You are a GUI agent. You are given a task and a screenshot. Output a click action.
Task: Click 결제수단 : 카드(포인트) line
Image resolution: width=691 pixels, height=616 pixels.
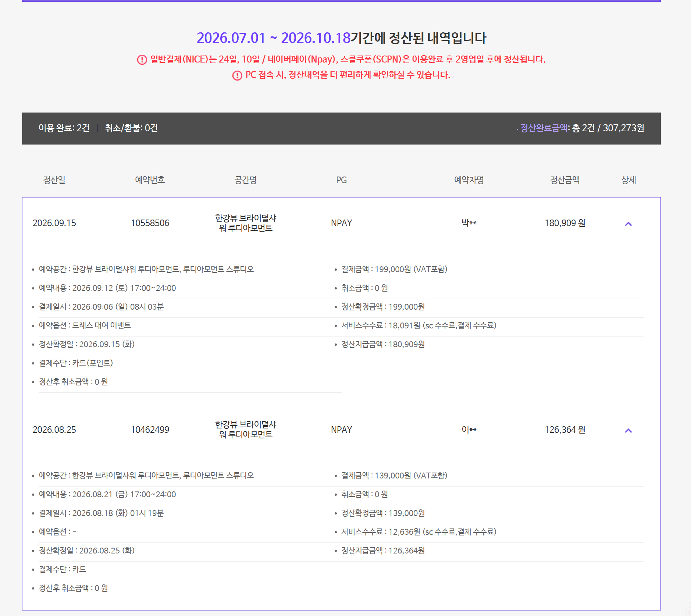coord(76,363)
